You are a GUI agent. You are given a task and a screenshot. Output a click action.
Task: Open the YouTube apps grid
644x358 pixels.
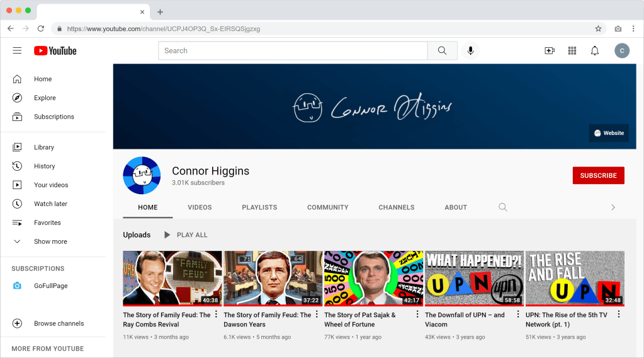(572, 50)
